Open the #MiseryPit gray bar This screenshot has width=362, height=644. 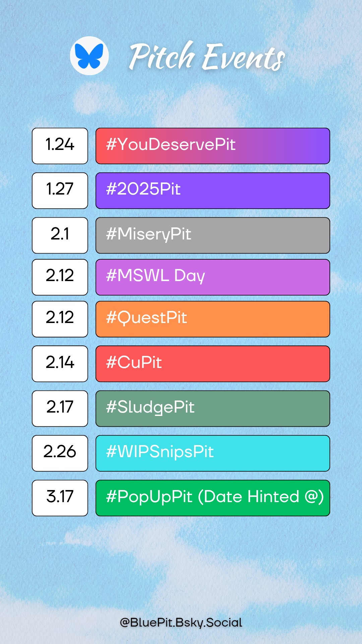pos(213,235)
